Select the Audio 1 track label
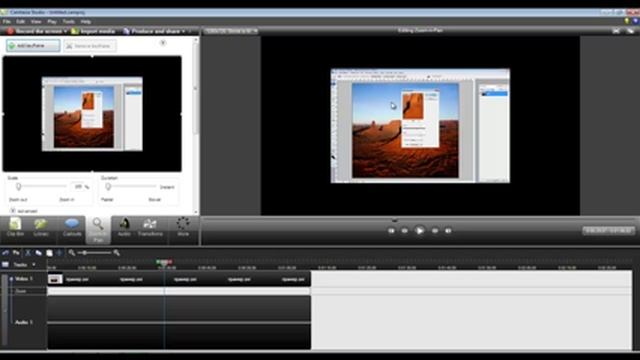Viewport: 640px width, 360px height. click(23, 322)
